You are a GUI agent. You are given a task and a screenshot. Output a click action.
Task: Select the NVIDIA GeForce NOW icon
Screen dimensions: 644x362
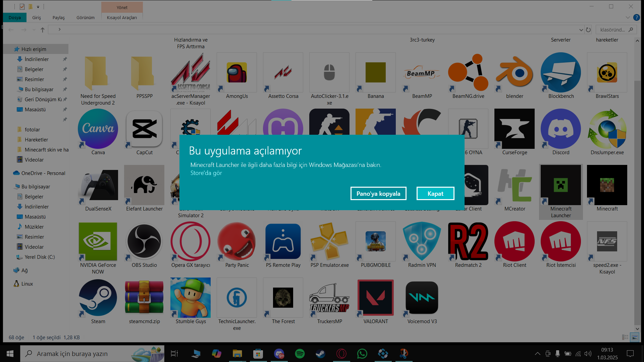pos(98,242)
